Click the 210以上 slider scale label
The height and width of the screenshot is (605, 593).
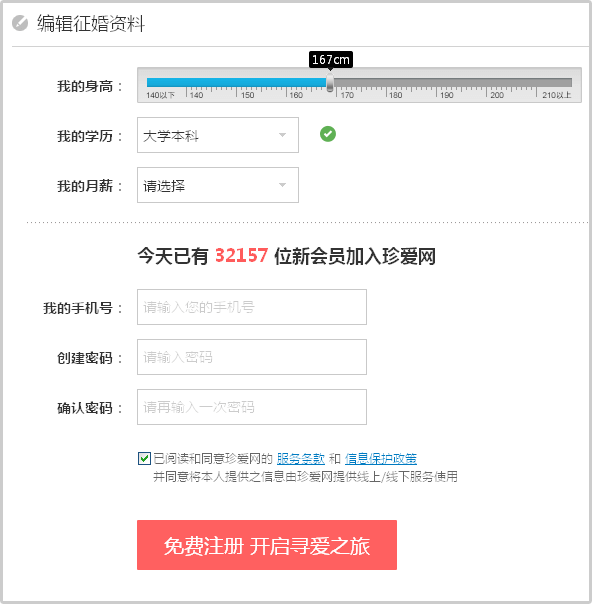[557, 95]
